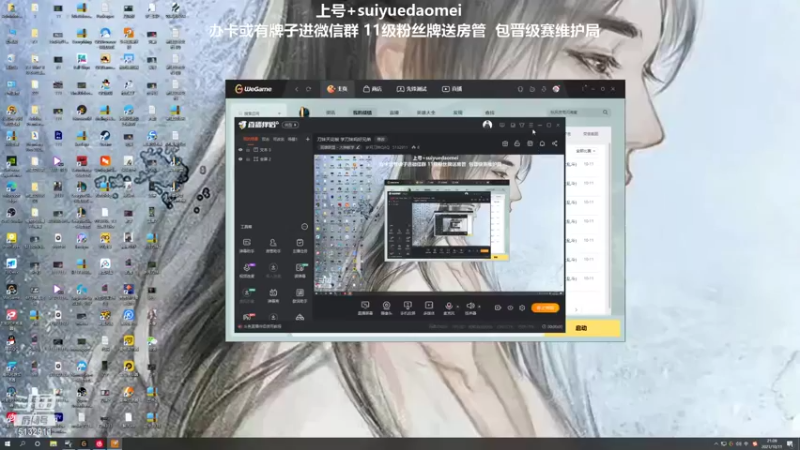Click the WeGame search magnifier icon
The image size is (800, 450).
(606, 112)
